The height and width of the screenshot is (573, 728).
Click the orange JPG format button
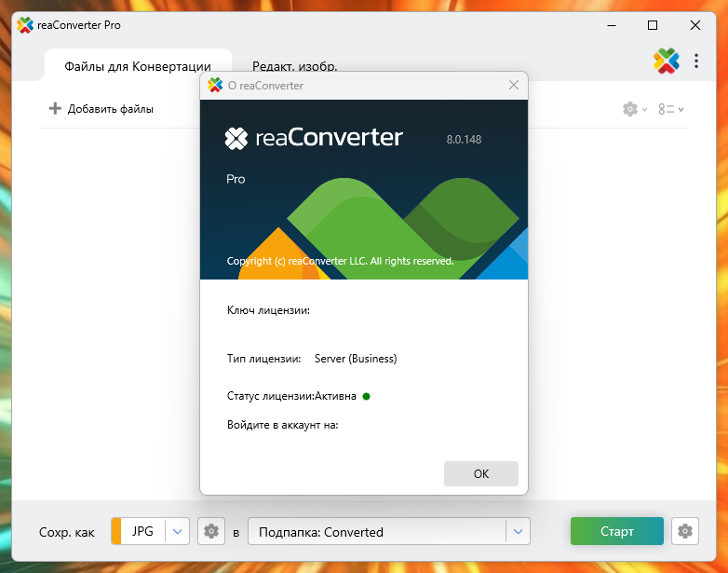[140, 531]
